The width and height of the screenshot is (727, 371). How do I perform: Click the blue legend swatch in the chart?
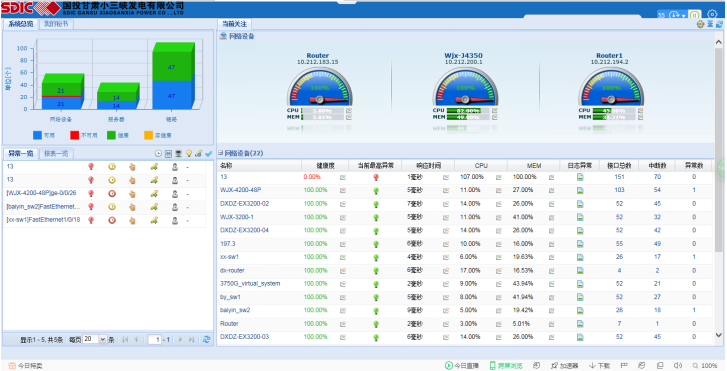pos(38,135)
